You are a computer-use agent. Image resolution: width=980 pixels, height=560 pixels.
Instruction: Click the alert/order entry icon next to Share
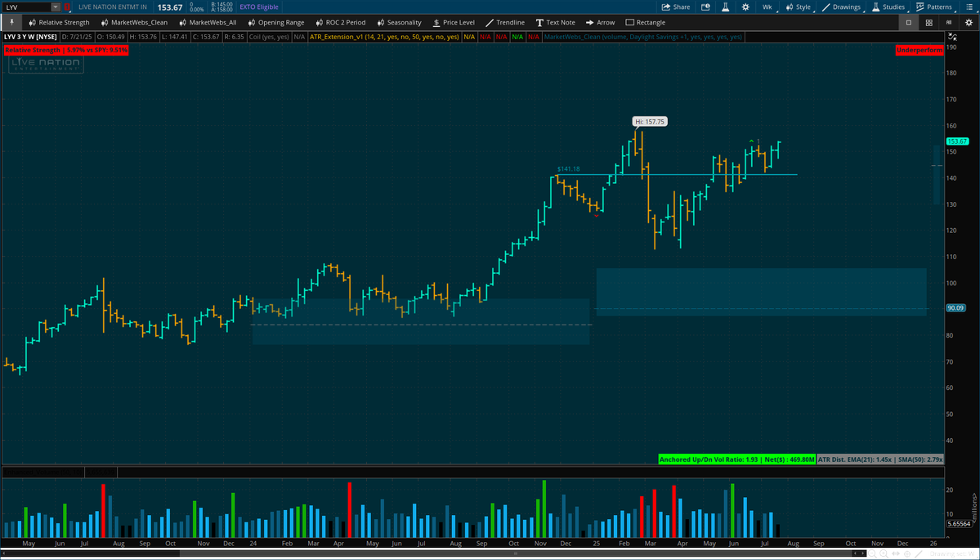point(705,7)
